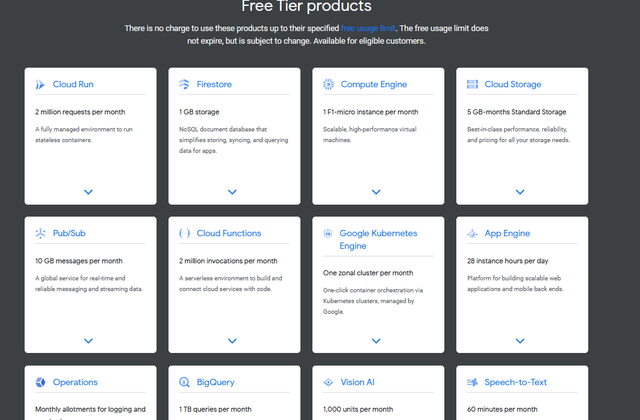Click the Firestore NoSQL document database description

tap(233, 140)
